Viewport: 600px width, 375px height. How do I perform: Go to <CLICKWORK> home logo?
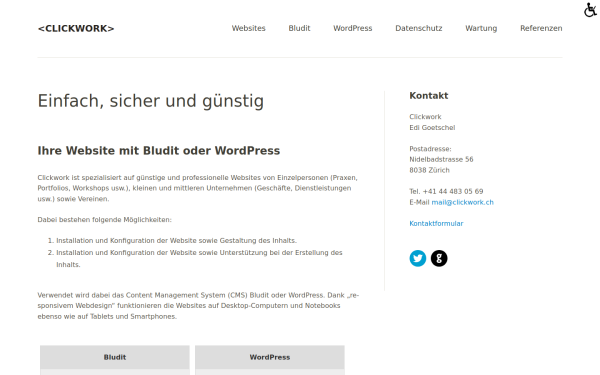pyautogui.click(x=76, y=29)
